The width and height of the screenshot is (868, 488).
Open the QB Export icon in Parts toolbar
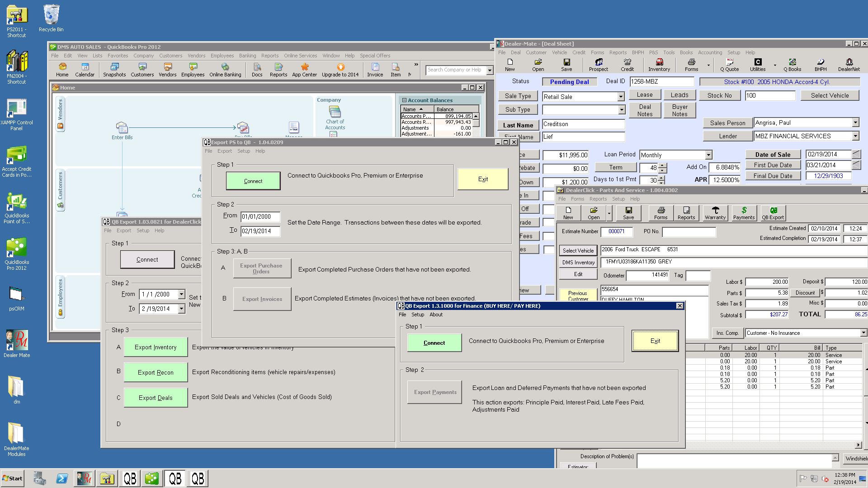pos(773,213)
